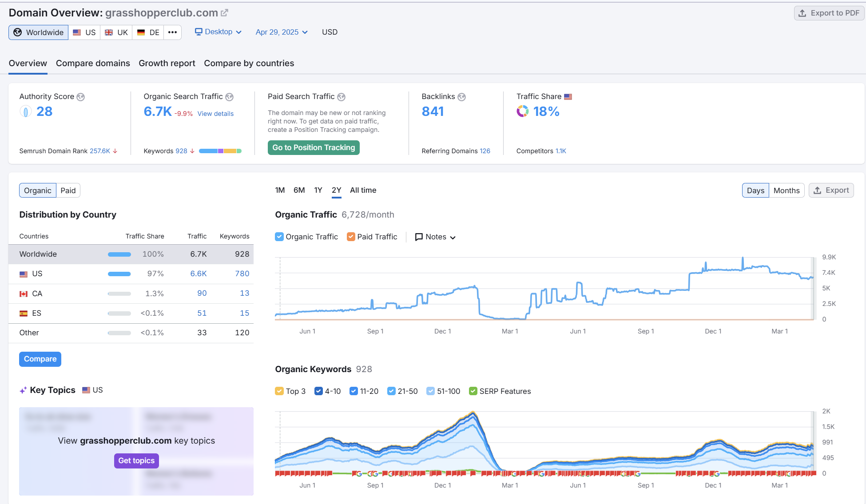Open the Desktop device dropdown
Image resolution: width=866 pixels, height=504 pixels.
tap(218, 32)
